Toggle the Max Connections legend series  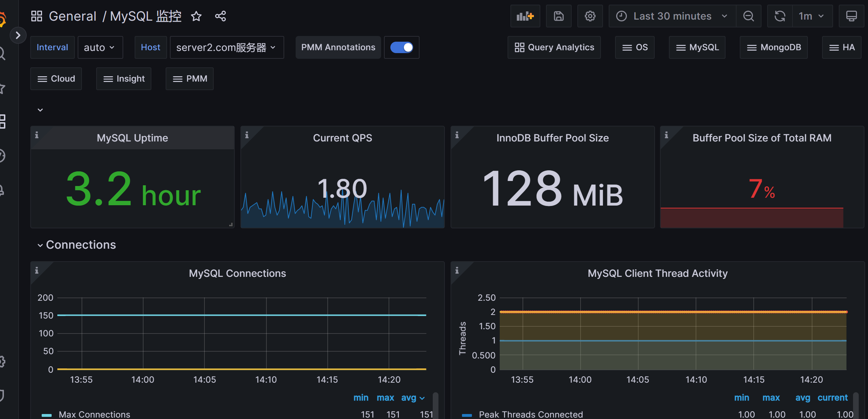point(94,414)
